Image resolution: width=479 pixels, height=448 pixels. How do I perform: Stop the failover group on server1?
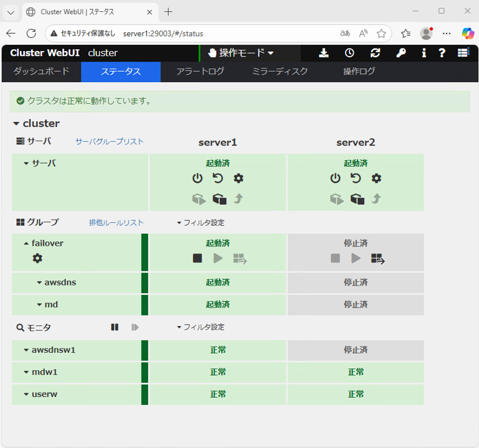(197, 258)
